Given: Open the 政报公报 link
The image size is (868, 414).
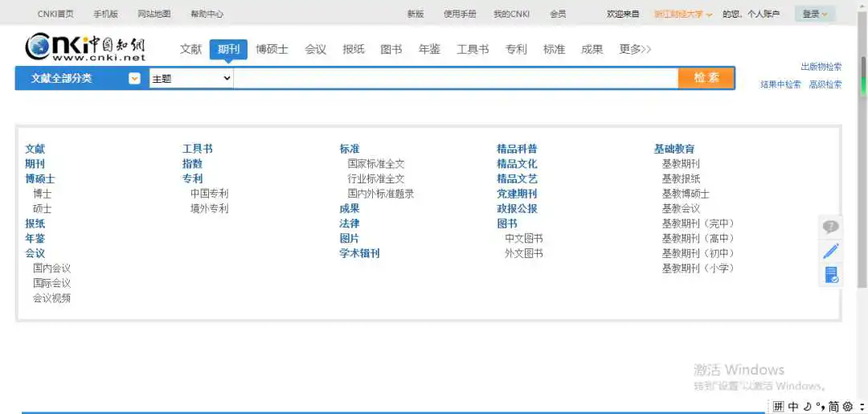Looking at the screenshot, I should coord(517,209).
